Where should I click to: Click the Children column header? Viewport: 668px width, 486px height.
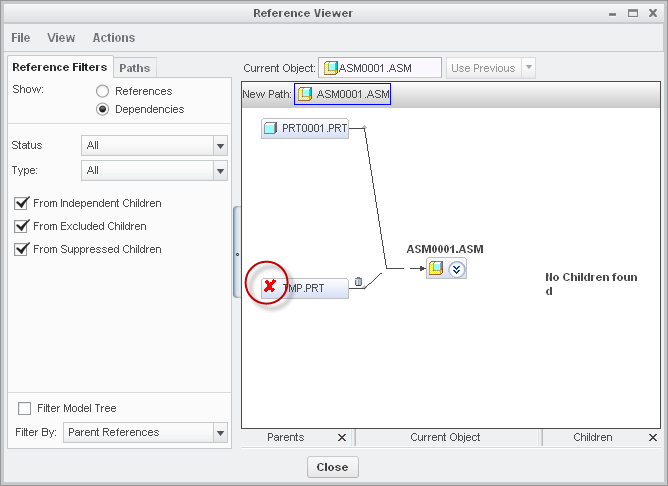click(593, 437)
